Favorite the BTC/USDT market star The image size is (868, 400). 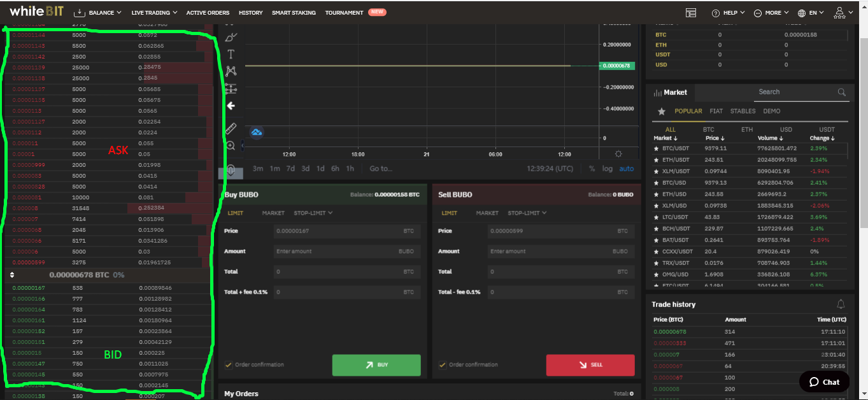(657, 148)
